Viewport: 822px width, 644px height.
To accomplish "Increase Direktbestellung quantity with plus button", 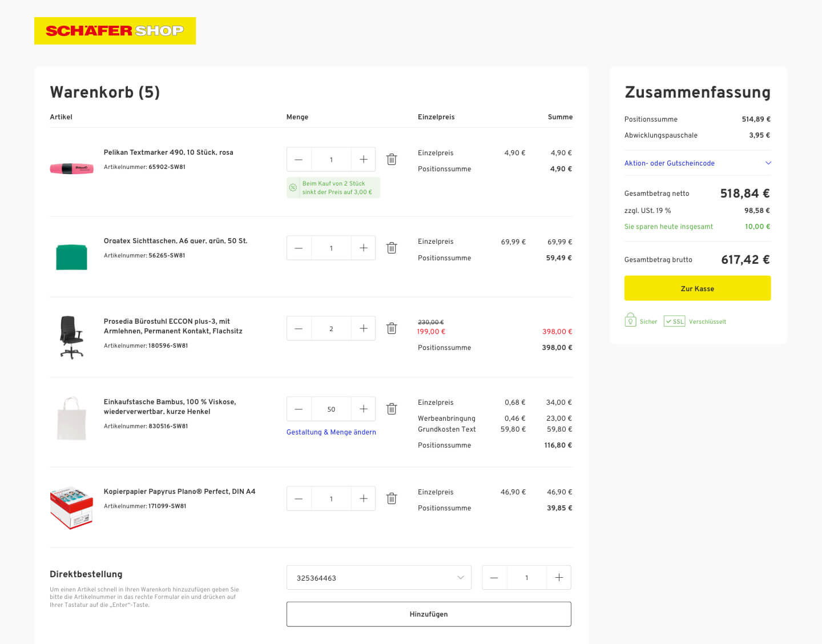I will point(558,578).
